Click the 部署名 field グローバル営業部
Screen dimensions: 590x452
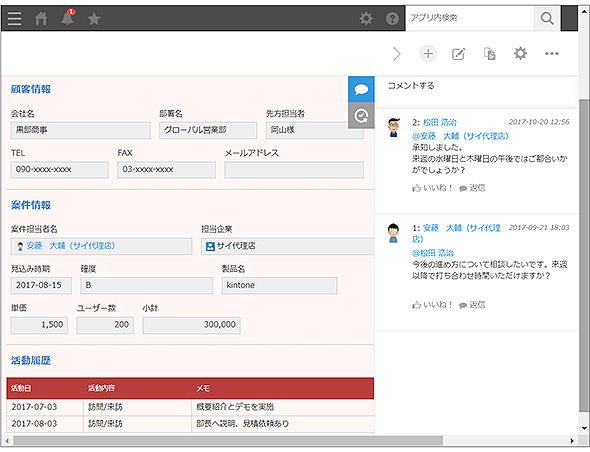[208, 130]
